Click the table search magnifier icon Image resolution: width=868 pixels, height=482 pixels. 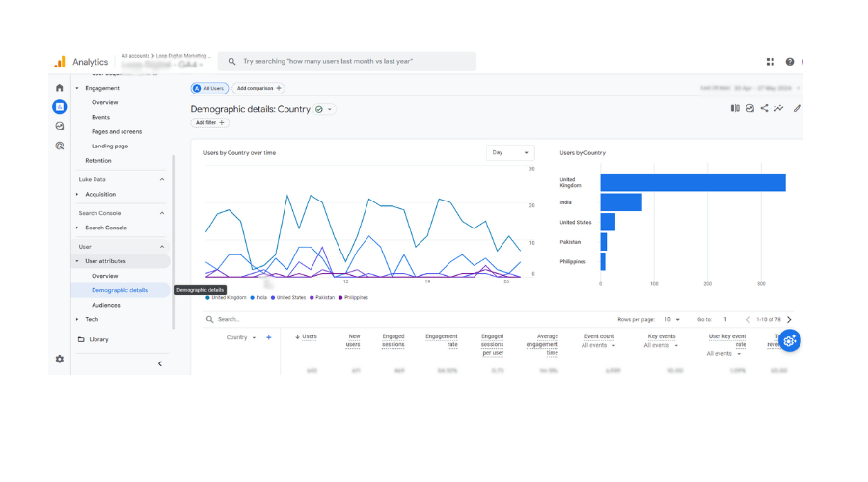point(210,319)
